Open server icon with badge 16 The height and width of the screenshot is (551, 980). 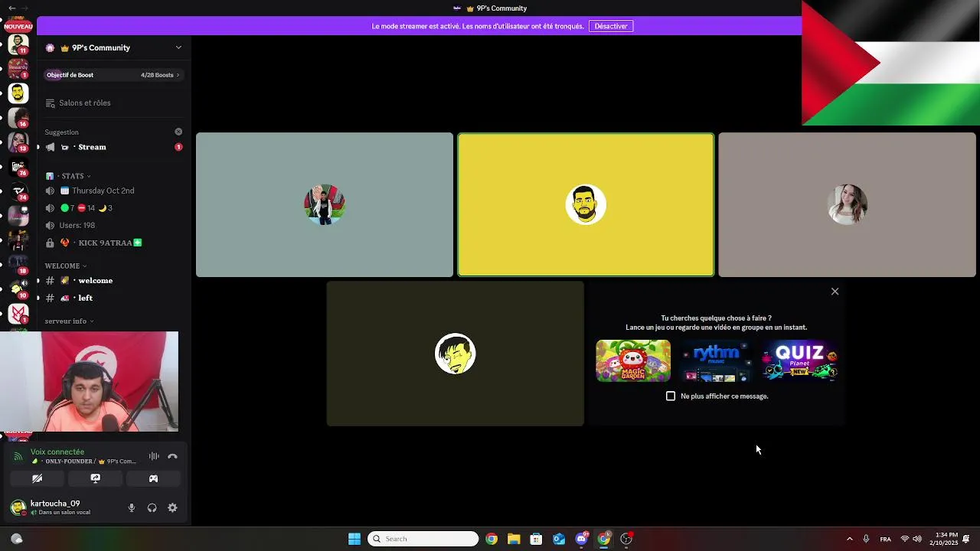18,118
